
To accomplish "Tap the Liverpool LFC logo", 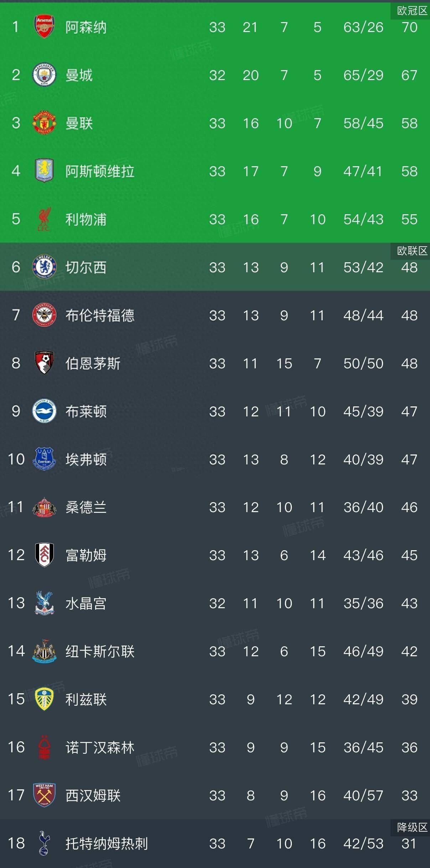I will tap(44, 219).
